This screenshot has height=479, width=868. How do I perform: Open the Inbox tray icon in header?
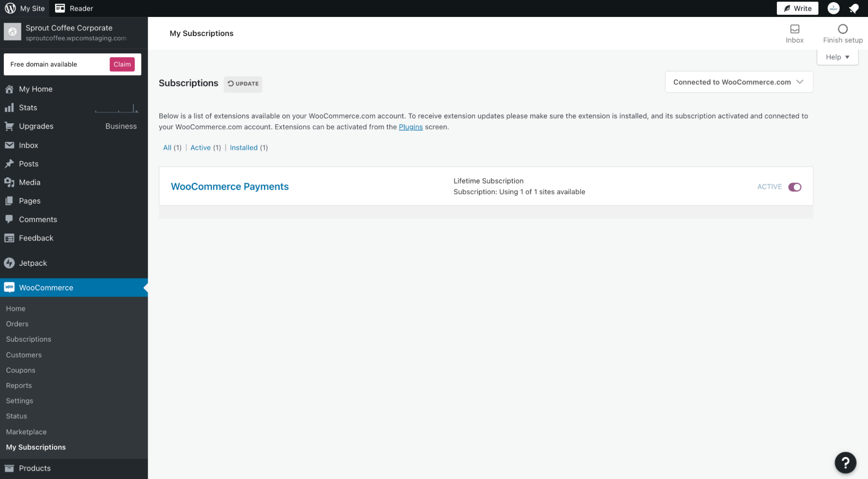click(x=795, y=29)
